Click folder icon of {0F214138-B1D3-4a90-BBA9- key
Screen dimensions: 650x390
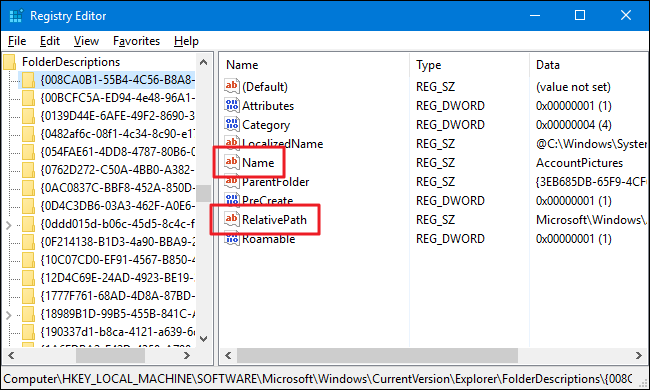pos(28,242)
